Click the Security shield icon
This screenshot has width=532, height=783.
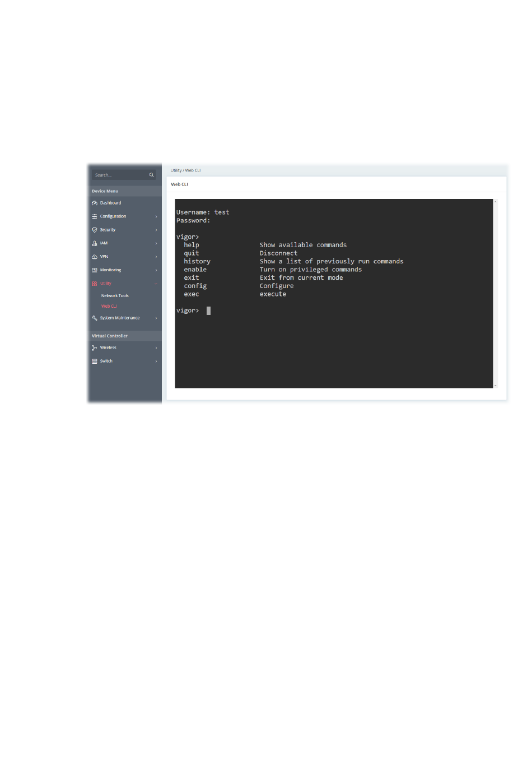coord(95,230)
